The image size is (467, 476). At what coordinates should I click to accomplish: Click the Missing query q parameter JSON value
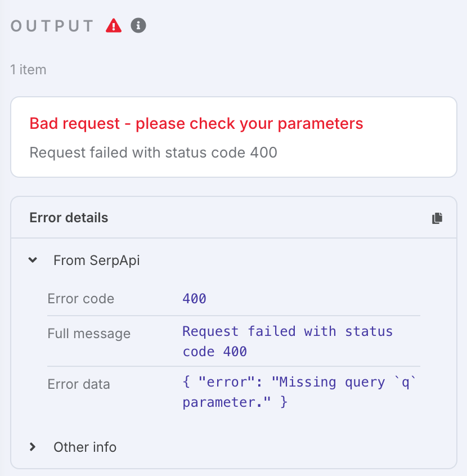(x=299, y=392)
